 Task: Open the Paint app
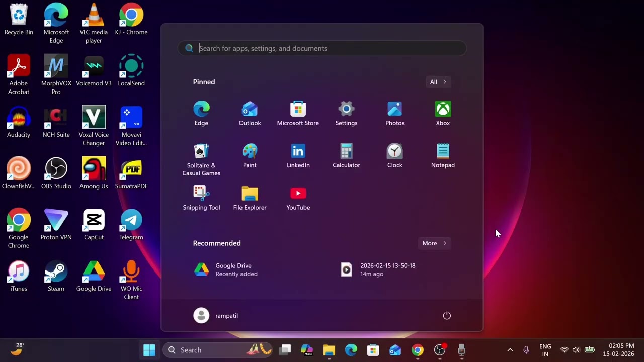click(250, 156)
